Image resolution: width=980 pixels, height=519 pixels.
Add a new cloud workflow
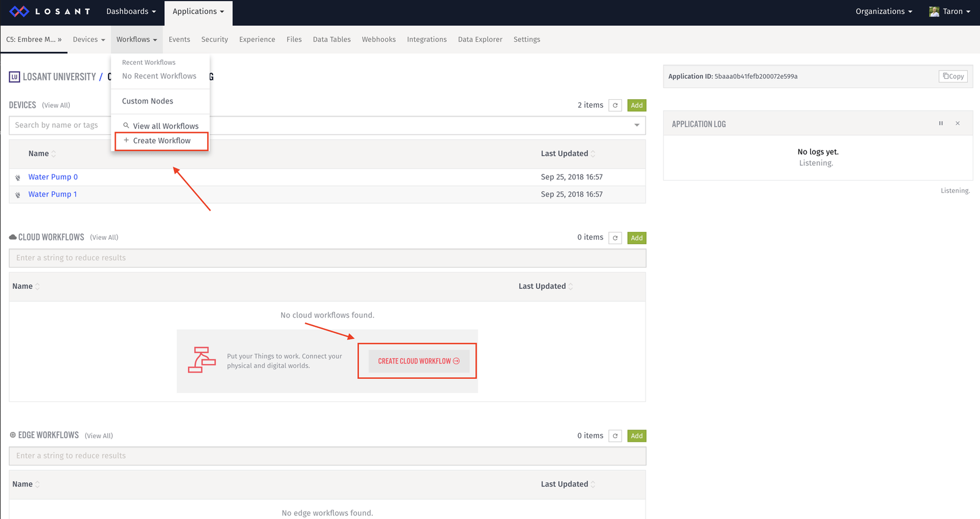[x=637, y=237]
